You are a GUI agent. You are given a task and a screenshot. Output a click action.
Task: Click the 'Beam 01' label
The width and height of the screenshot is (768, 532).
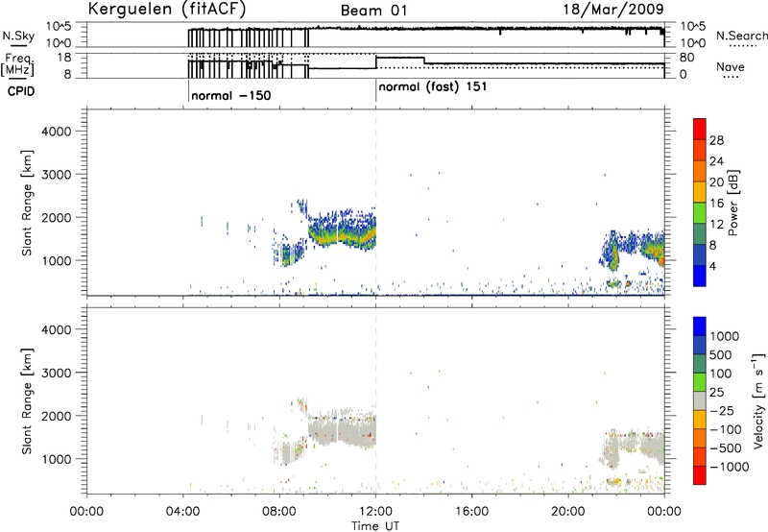pos(373,11)
